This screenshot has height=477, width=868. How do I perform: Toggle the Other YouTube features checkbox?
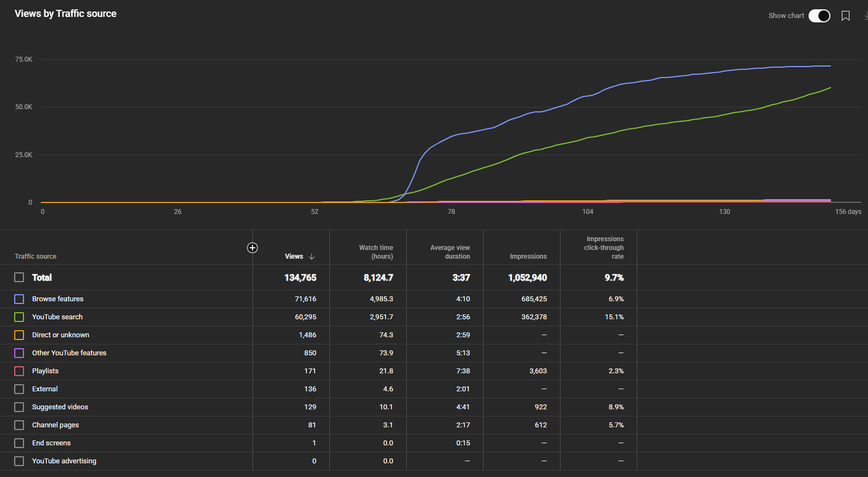[19, 353]
